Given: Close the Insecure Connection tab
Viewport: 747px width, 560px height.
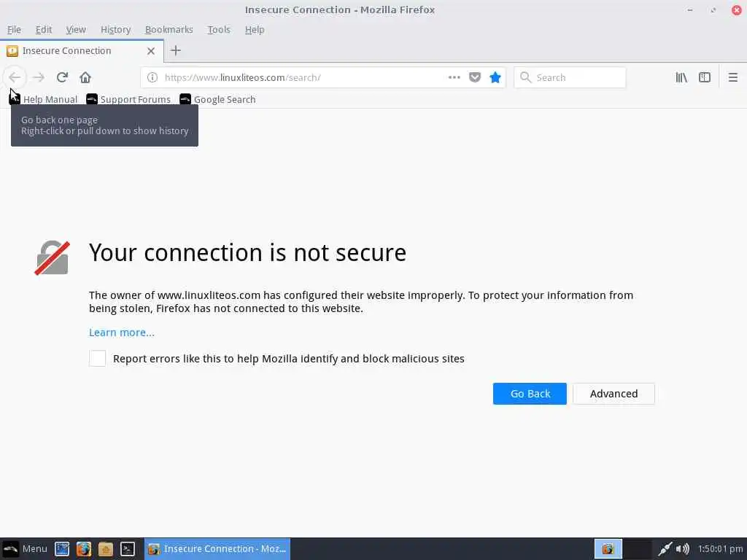Looking at the screenshot, I should point(151,51).
